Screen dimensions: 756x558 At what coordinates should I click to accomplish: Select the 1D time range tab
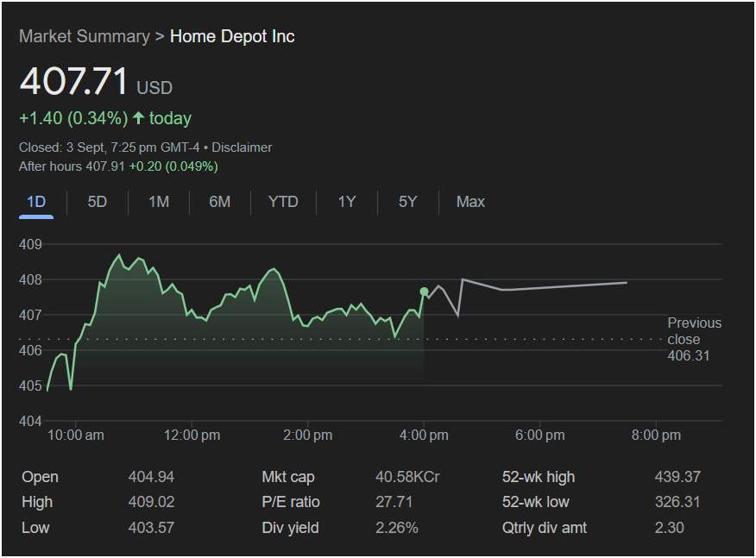[x=36, y=202]
